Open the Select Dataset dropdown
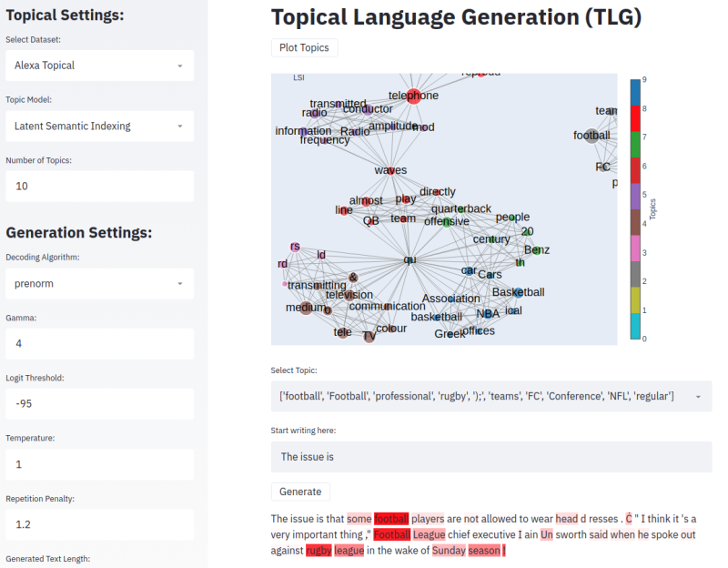Viewport: 728px width, 568px height. (99, 66)
